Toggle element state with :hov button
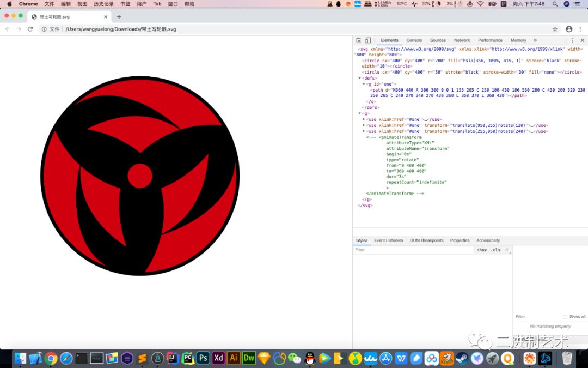The width and height of the screenshot is (588, 368). 482,250
